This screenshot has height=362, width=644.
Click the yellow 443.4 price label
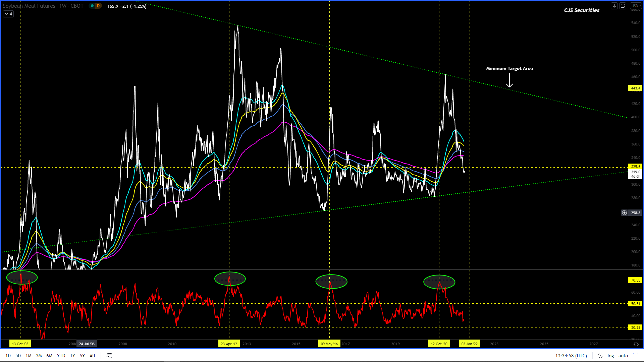tap(635, 88)
